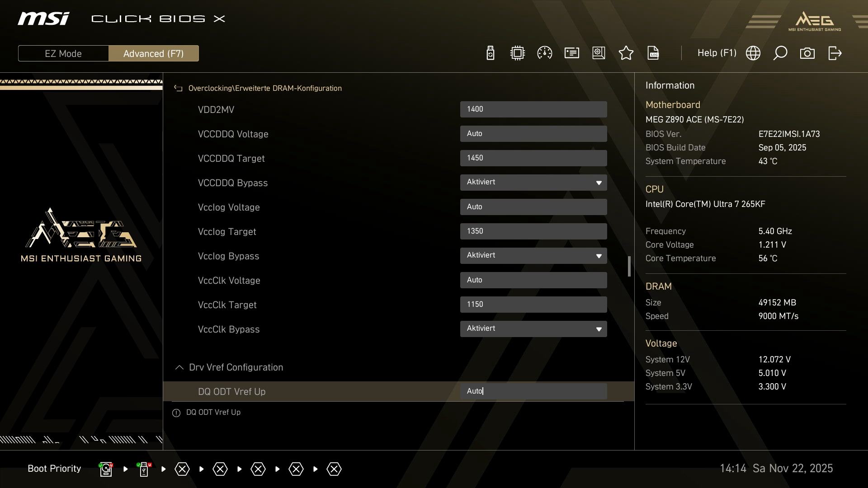Click the Help (F1) button
This screenshot has width=868, height=488.
[x=717, y=53]
